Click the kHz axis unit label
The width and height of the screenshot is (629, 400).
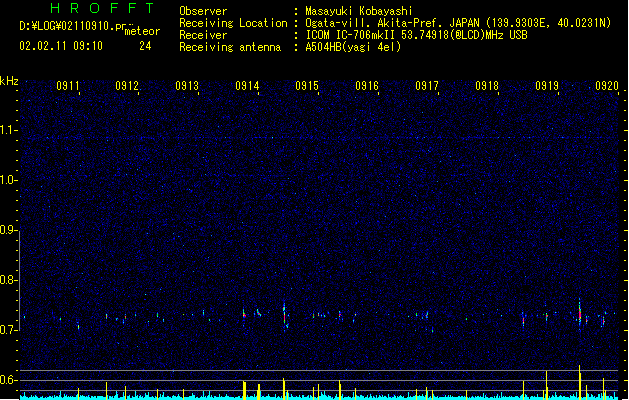pyautogui.click(x=9, y=81)
